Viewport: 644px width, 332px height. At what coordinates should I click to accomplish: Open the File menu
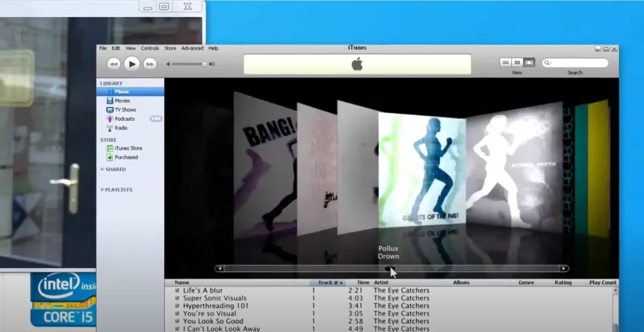tap(103, 48)
